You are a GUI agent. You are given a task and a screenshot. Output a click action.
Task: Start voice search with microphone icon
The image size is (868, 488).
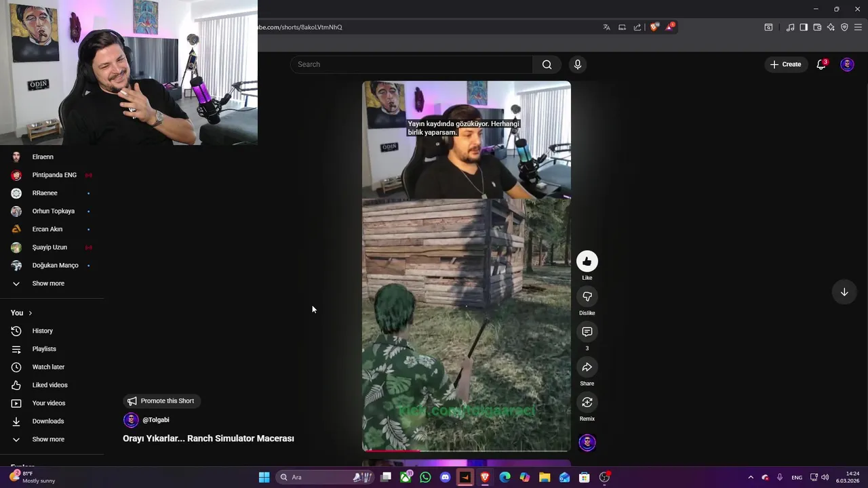577,64
